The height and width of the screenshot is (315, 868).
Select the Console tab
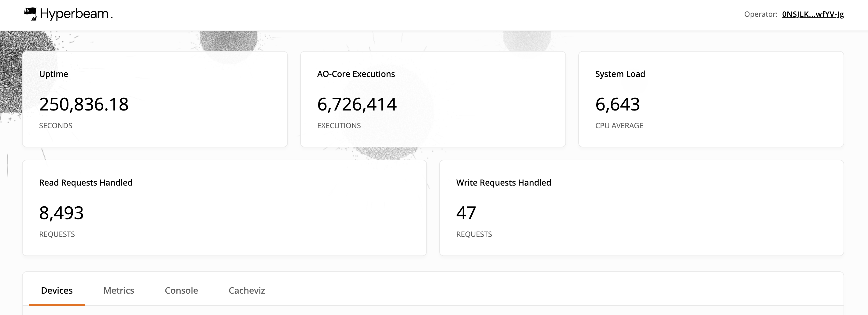[x=181, y=290]
